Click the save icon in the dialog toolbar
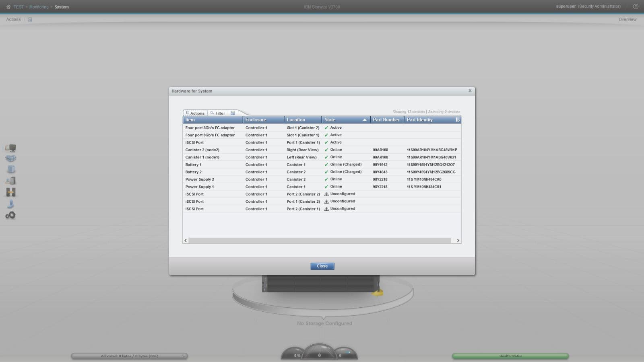The width and height of the screenshot is (644, 362). pyautogui.click(x=233, y=113)
